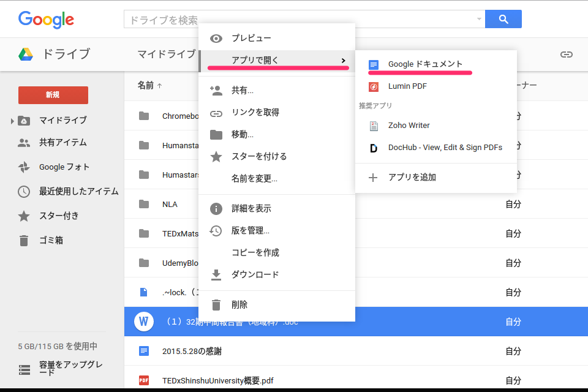588x392 pixels.
Task: Open マイドライブ breadcrumb in the toolbar
Action: tap(167, 55)
